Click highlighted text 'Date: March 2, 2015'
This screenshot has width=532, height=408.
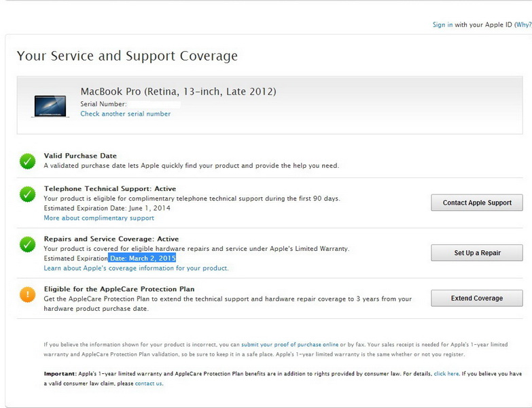pyautogui.click(x=142, y=258)
